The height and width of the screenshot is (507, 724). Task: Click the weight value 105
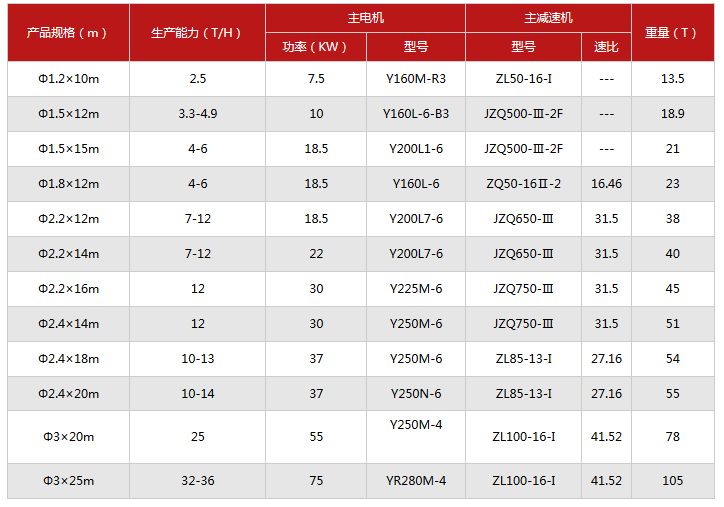pos(672,481)
